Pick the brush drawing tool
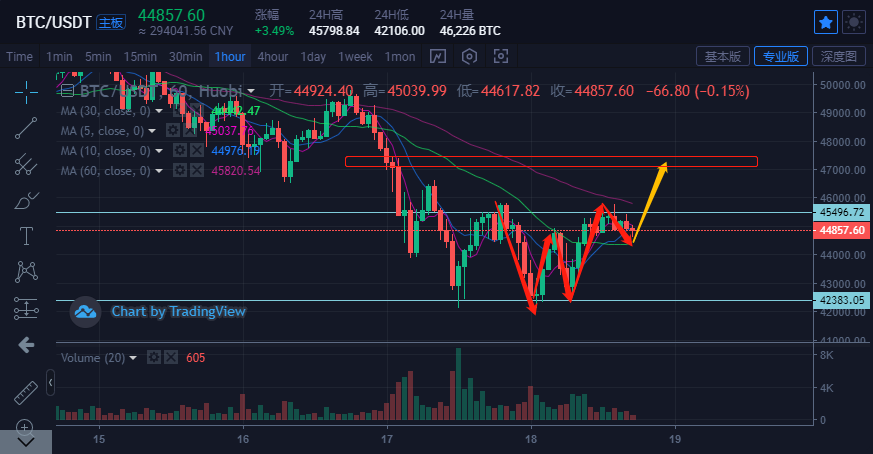 click(26, 200)
